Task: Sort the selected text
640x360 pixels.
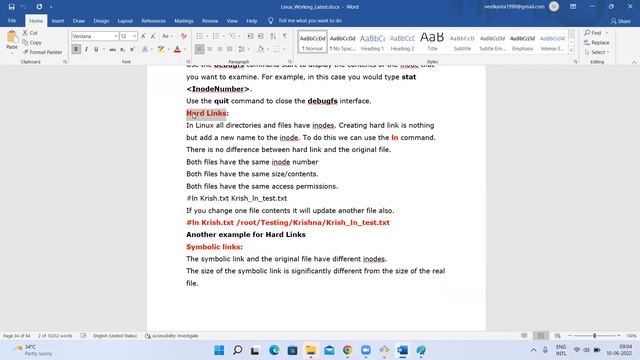Action: (x=273, y=36)
